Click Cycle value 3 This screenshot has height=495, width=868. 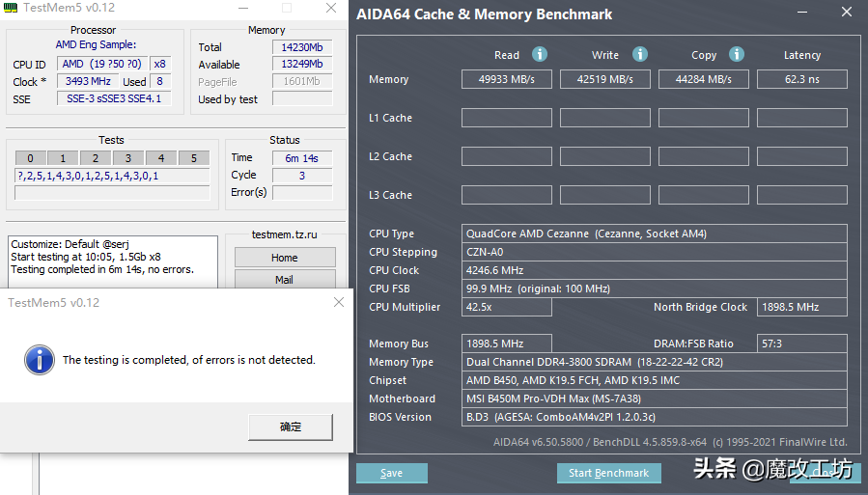click(x=302, y=176)
